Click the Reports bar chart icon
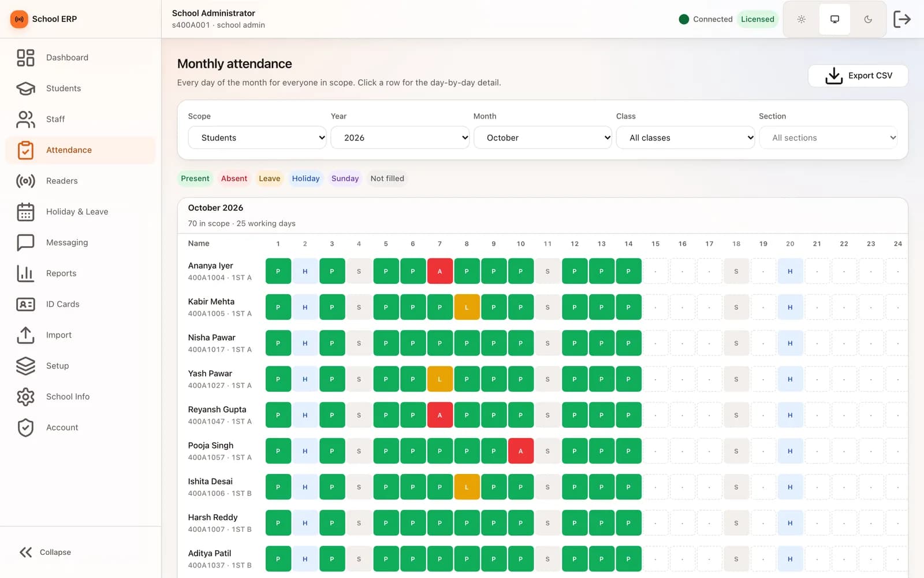This screenshot has width=924, height=578. click(x=25, y=273)
